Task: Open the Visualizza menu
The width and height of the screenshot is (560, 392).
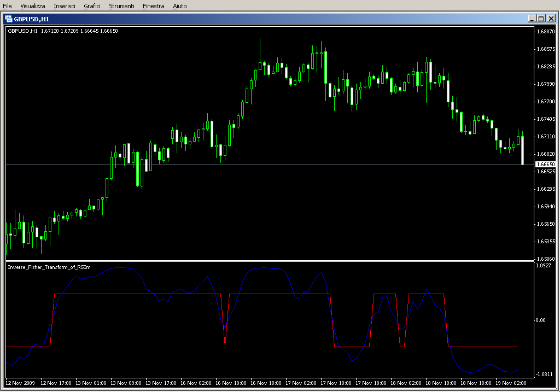Action: [32, 6]
